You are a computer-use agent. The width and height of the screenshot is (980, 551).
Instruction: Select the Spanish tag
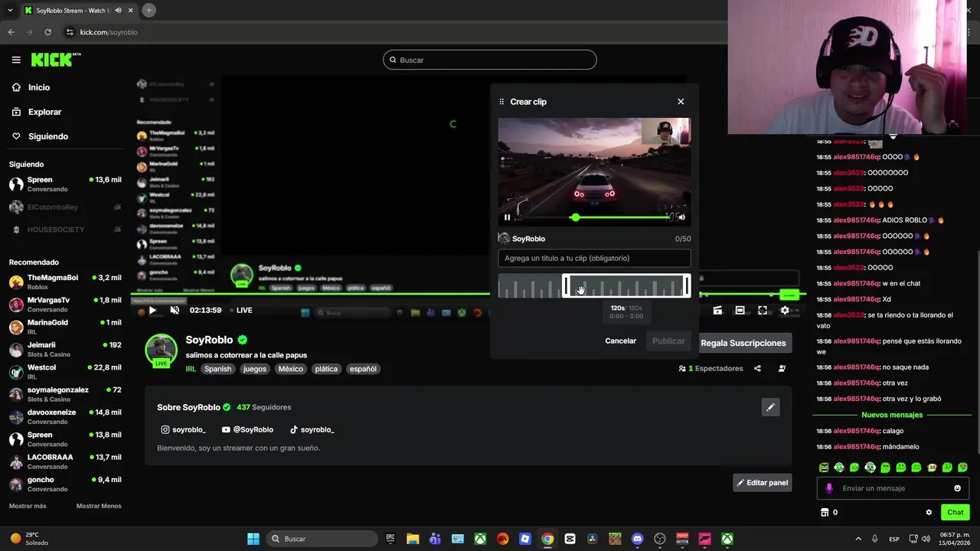[x=217, y=369]
